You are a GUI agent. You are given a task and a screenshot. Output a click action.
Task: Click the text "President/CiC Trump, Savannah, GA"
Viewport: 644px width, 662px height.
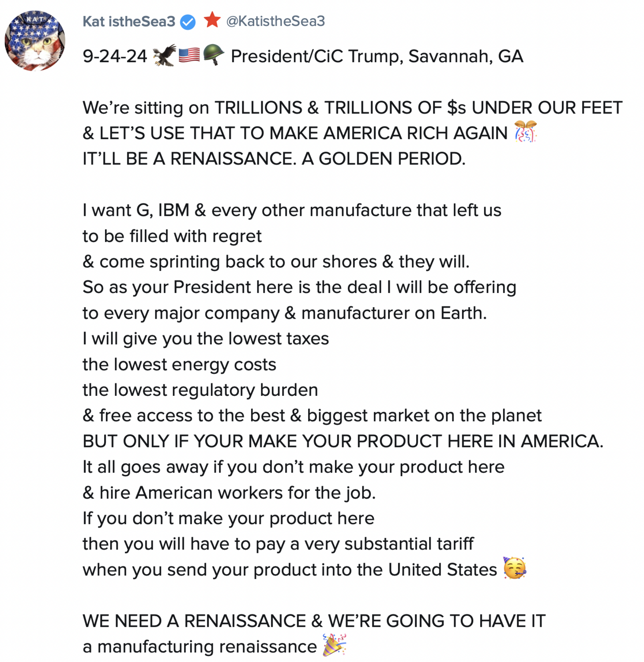[377, 56]
